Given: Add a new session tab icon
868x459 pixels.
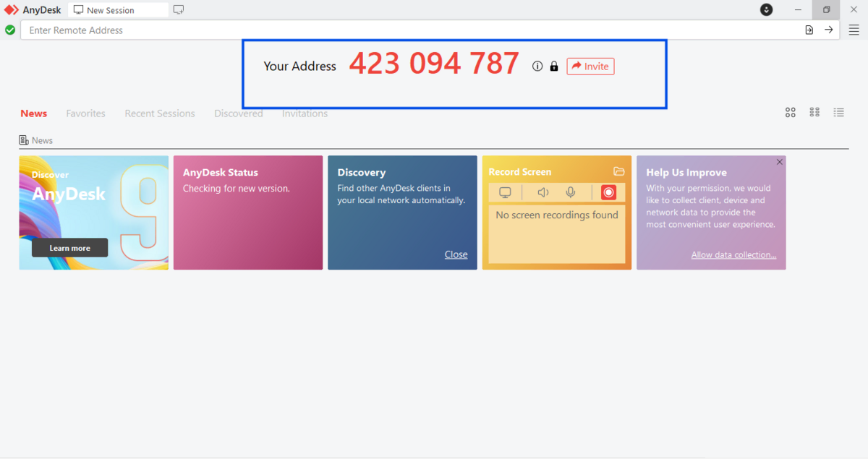Looking at the screenshot, I should point(179,10).
